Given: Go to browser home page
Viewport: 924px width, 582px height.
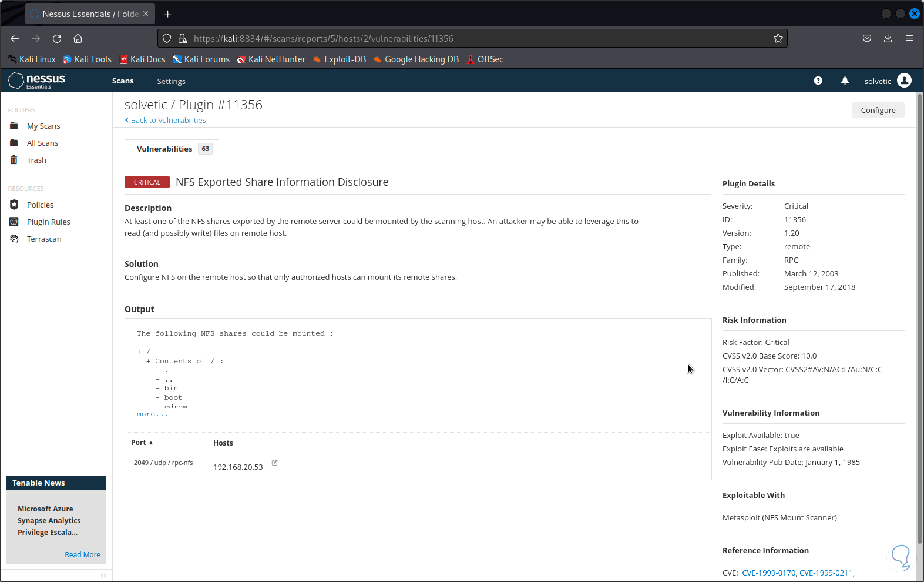Looking at the screenshot, I should click(78, 38).
